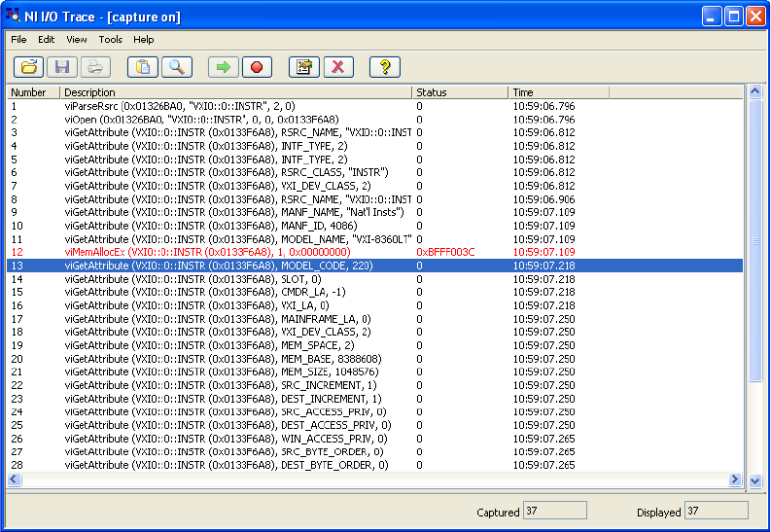Minimize the NI I/O Trace window
Screen dimensions: 771x532
click(711, 17)
